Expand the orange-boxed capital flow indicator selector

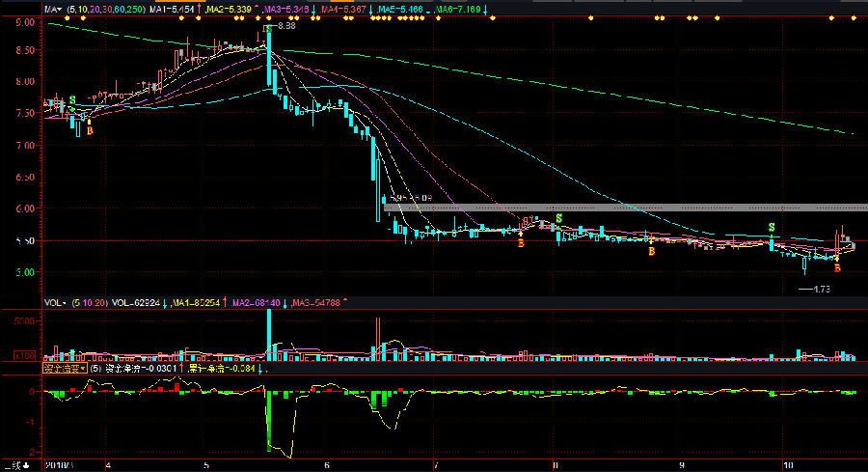(64, 368)
